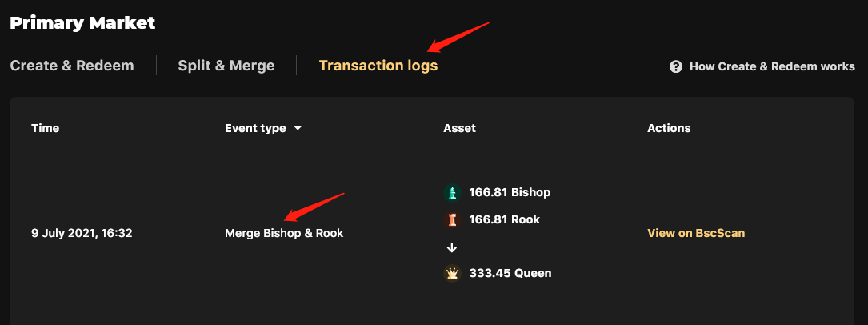Click the Asset column header
The image size is (868, 325).
coord(459,128)
